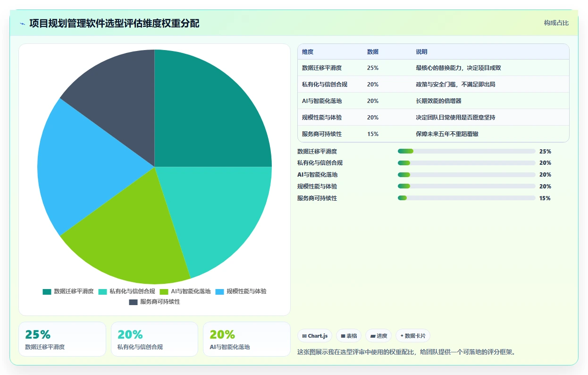Click the 数据迁移平滑度 legend label
This screenshot has width=588, height=375.
74,291
